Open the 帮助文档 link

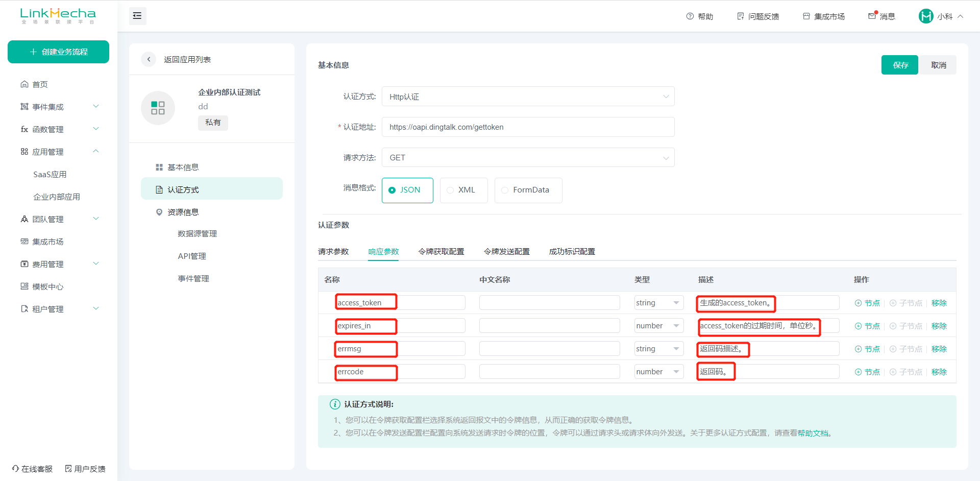pyautogui.click(x=813, y=434)
